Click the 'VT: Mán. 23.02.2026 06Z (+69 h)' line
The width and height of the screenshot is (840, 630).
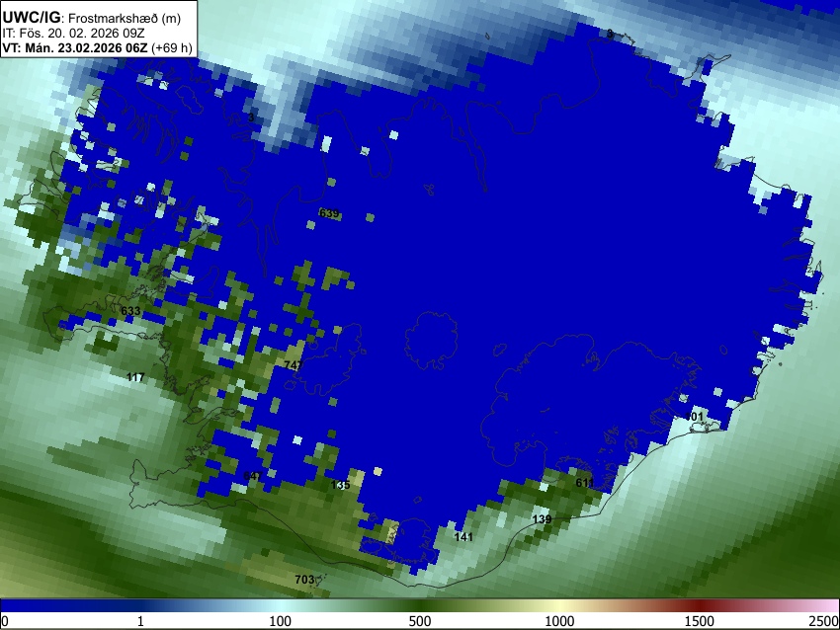tap(97, 47)
